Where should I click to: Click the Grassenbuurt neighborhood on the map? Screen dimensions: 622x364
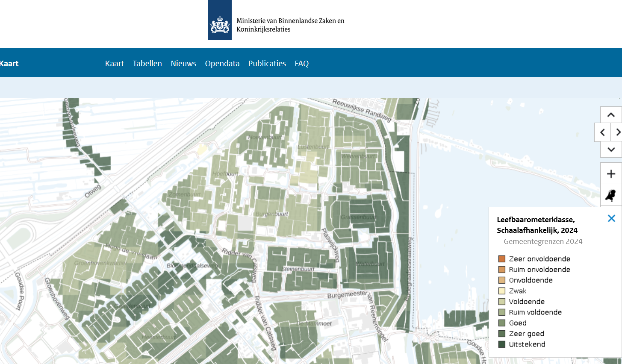pos(358,217)
